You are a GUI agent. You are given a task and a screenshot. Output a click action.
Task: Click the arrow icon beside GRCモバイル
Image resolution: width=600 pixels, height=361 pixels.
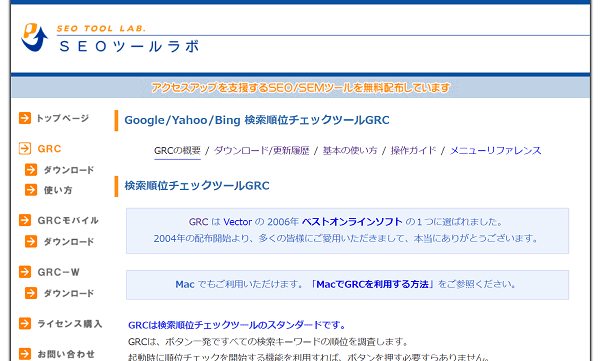coord(25,220)
